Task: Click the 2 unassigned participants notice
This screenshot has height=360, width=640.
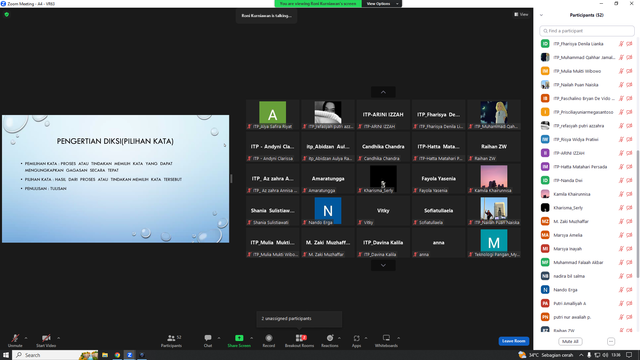Action: (x=299, y=318)
